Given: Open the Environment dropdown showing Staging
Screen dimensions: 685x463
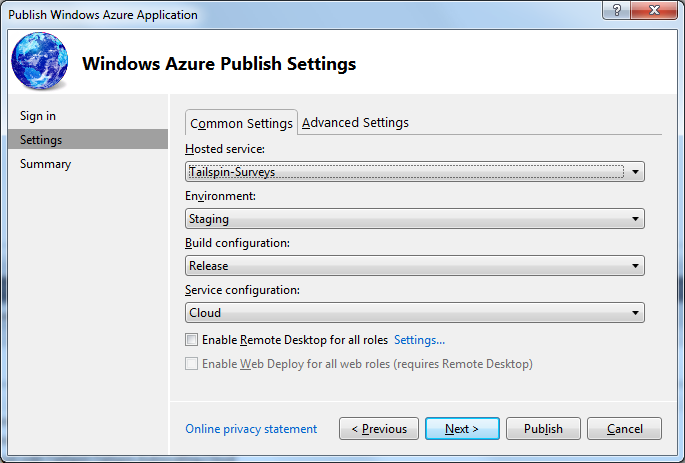Looking at the screenshot, I should (415, 219).
